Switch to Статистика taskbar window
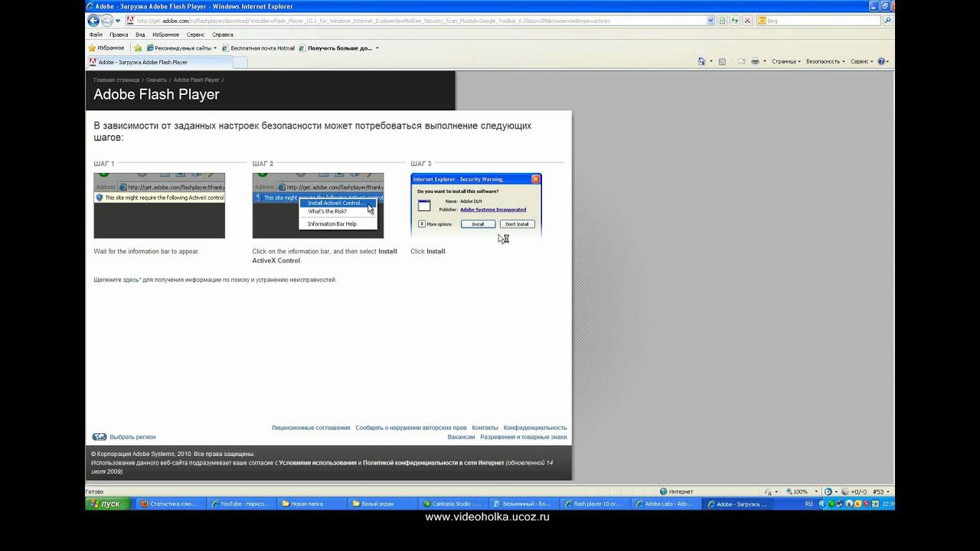This screenshot has height=551, width=980. tap(169, 504)
